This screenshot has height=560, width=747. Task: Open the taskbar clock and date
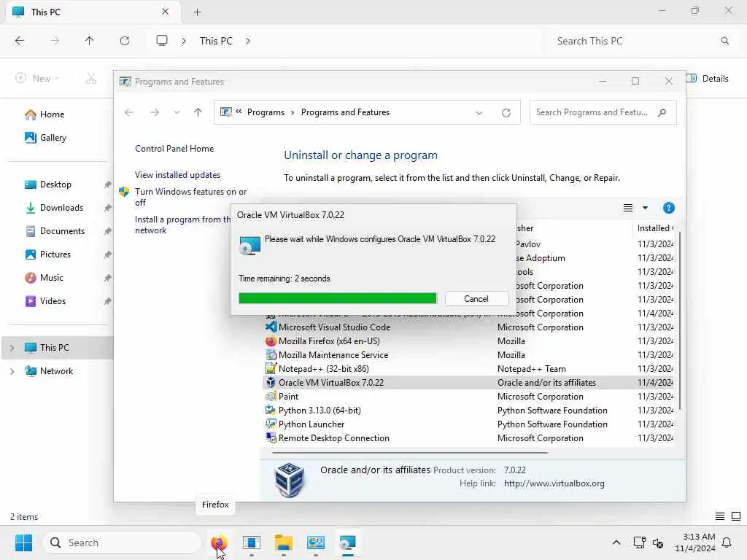click(694, 542)
